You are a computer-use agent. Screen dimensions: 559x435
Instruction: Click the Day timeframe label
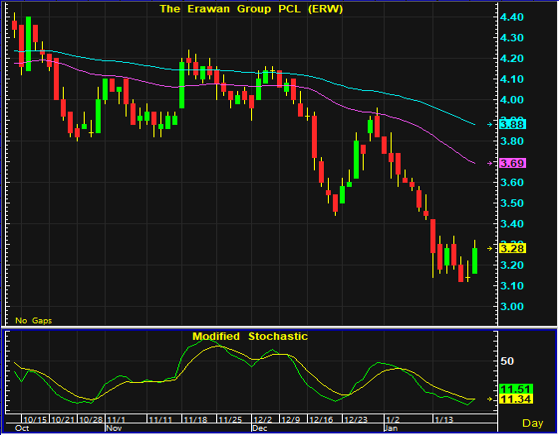(x=533, y=423)
